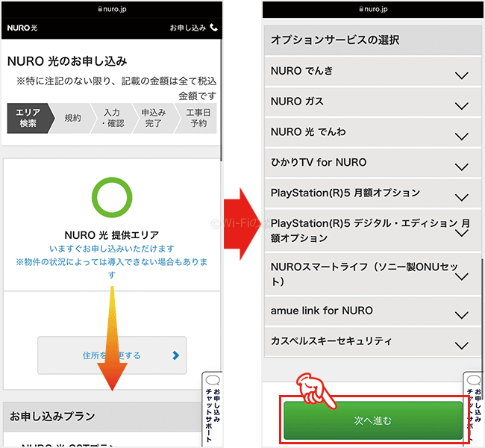This screenshot has height=448, width=485.
Task: Tap the chat bubble icon on left screen
Action: [x=213, y=380]
